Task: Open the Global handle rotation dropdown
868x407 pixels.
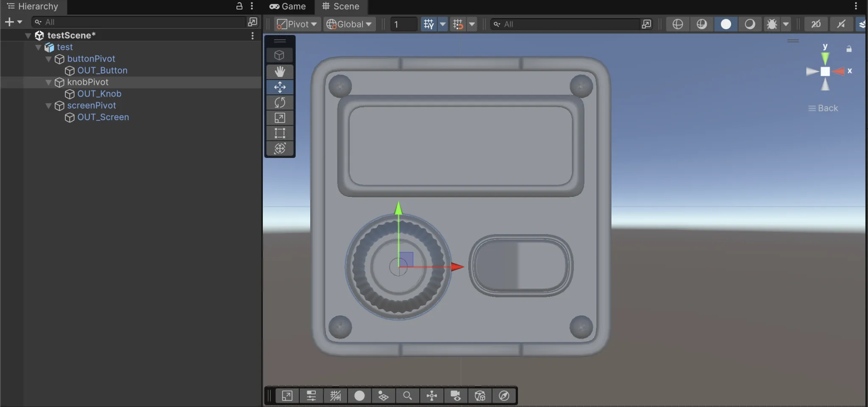Action: coord(349,24)
